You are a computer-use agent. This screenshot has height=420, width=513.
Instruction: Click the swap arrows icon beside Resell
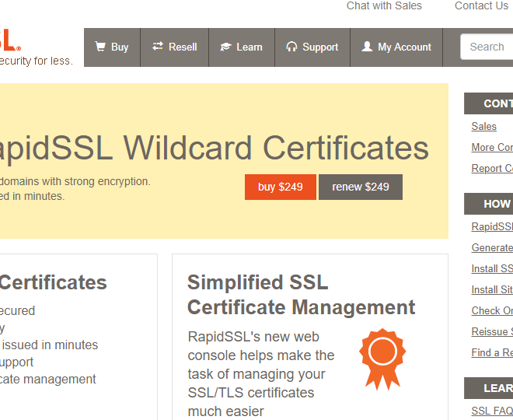coord(157,47)
